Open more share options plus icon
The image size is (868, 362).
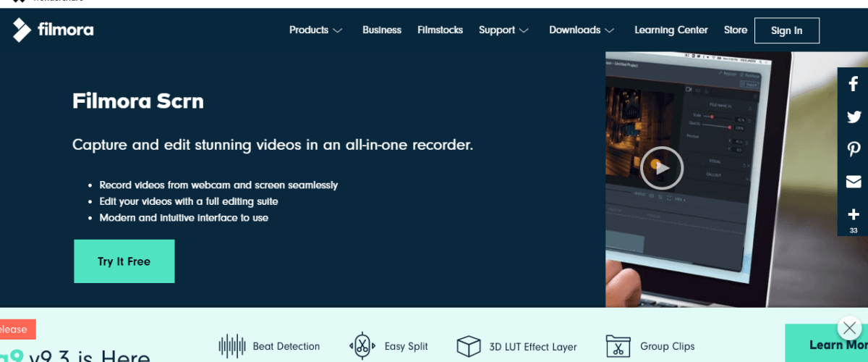click(854, 214)
